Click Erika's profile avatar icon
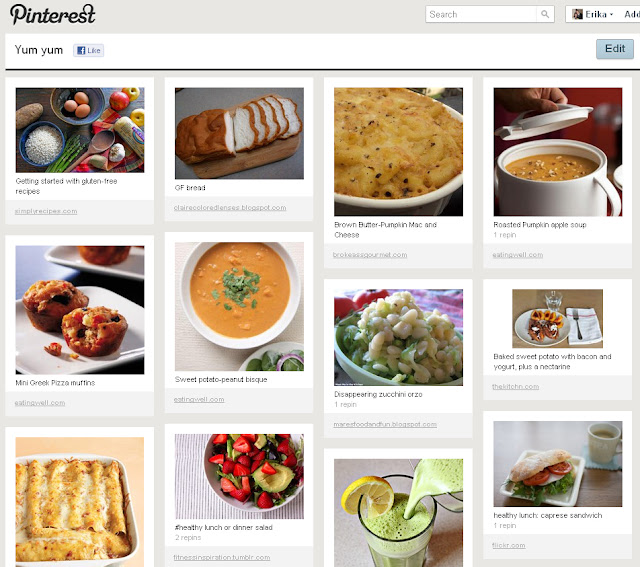Screen dimensions: 640x567 tap(578, 14)
